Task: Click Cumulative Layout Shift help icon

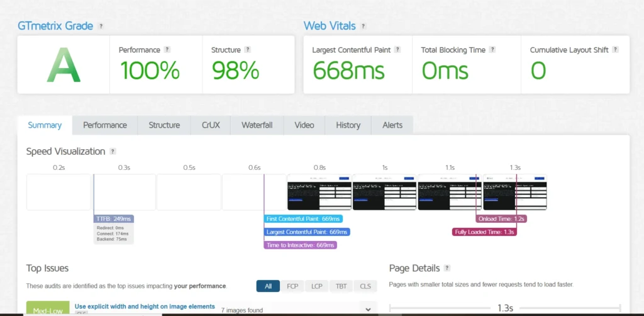Action: click(x=615, y=50)
